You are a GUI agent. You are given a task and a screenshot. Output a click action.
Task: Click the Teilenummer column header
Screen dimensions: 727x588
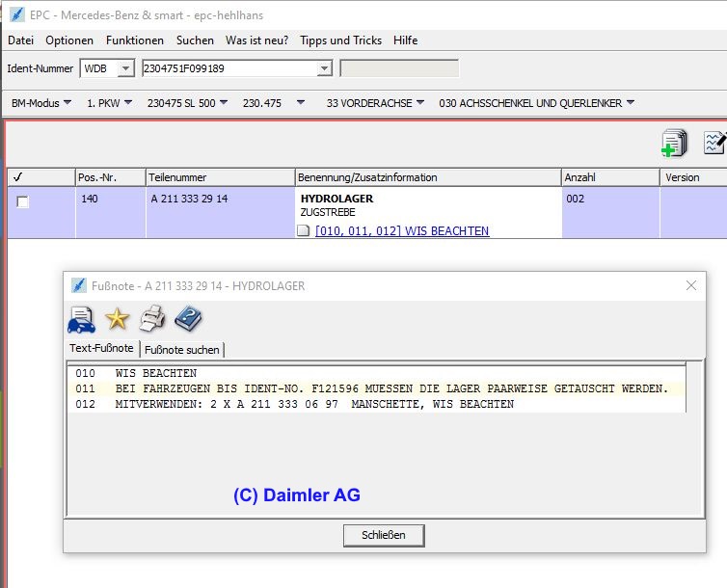pos(220,177)
